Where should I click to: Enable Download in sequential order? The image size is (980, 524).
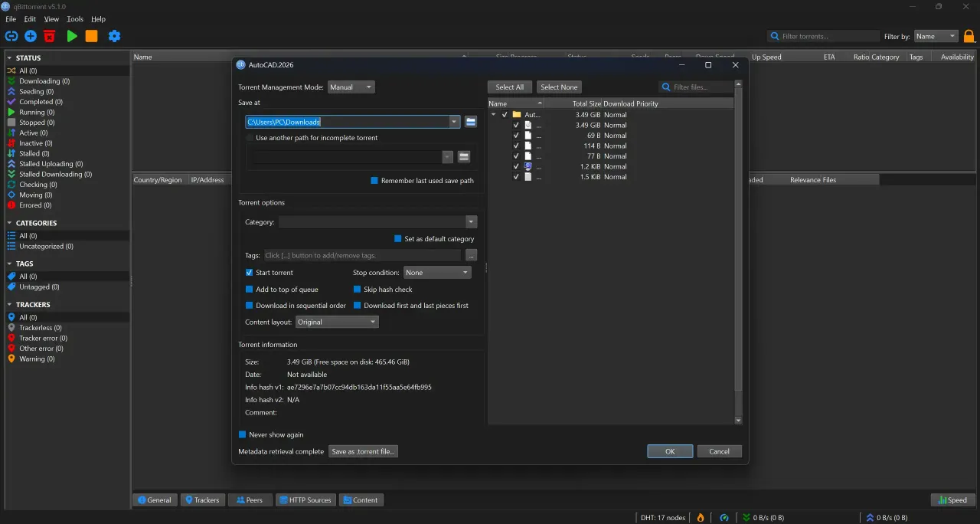pos(250,306)
